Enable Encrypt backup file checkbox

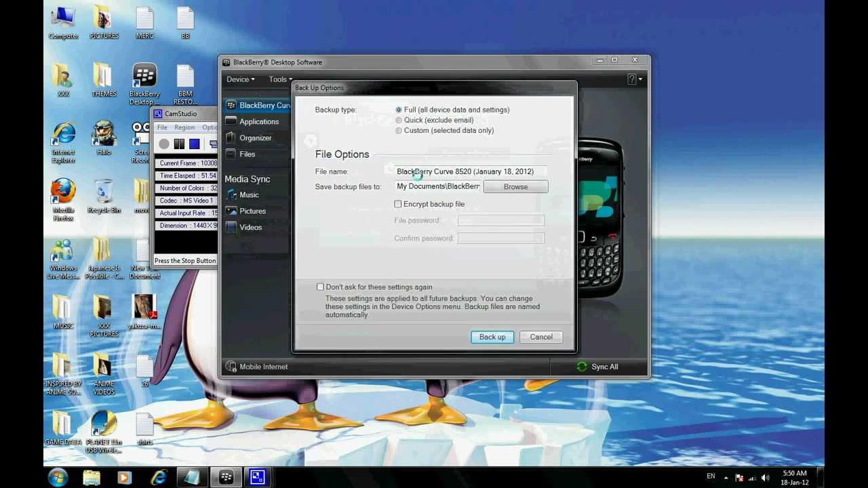click(x=398, y=204)
